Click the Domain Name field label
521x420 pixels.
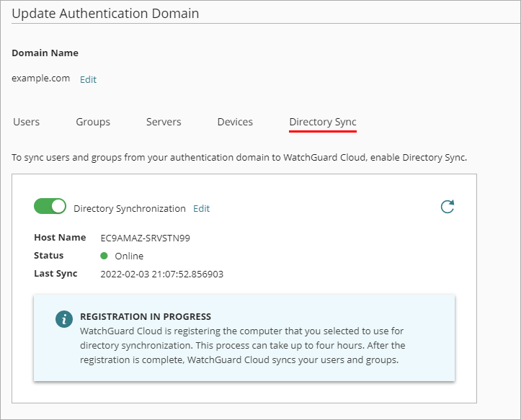point(45,53)
